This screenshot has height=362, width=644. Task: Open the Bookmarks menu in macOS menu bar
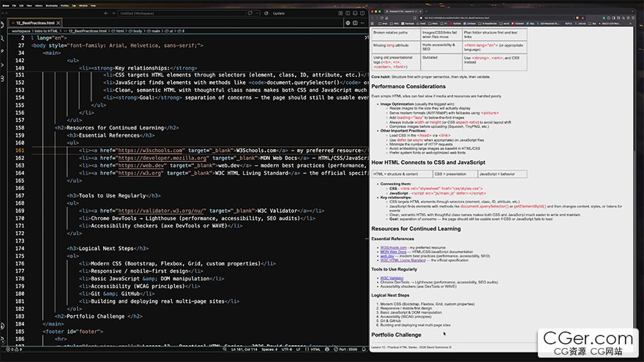point(52,6)
